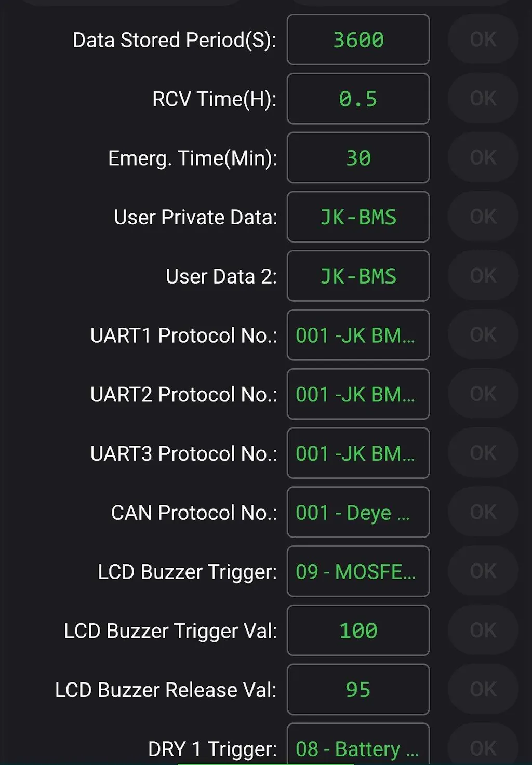Select the Emerg. Time input showing 30
This screenshot has width=532, height=765.
[358, 158]
